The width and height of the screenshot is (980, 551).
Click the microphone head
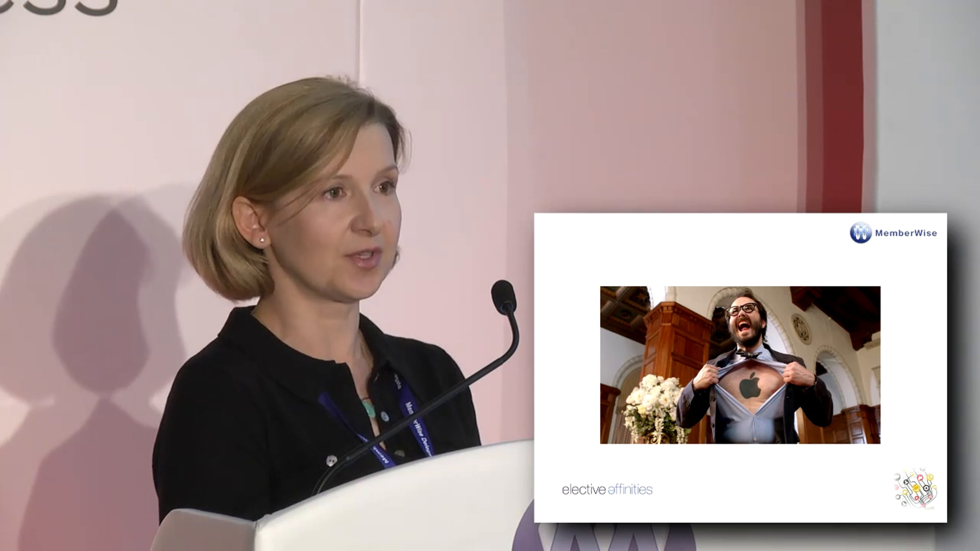pyautogui.click(x=503, y=295)
